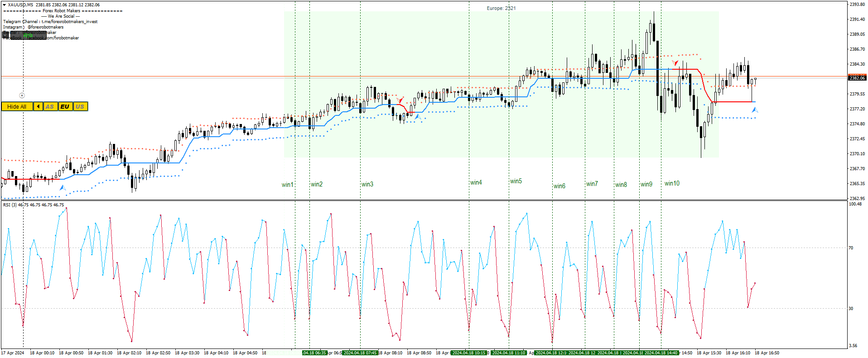Click the red sell arrow near win3
This screenshot has height=358, width=868.
click(400, 100)
